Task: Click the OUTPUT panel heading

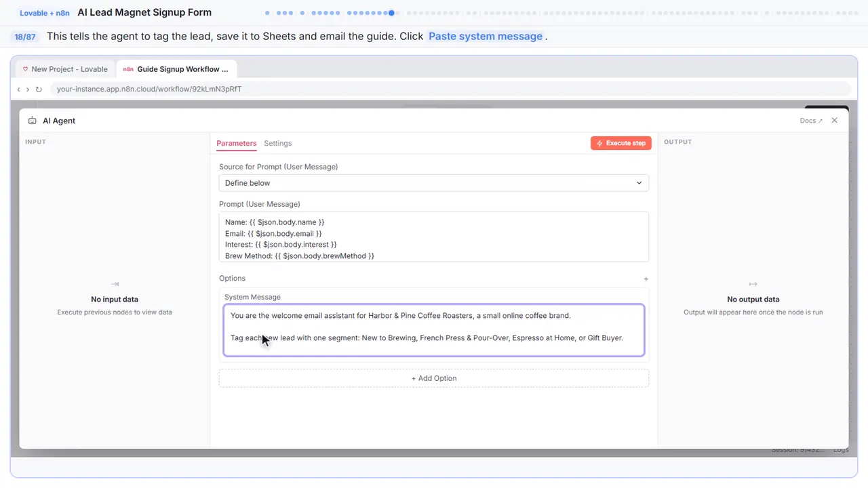Action: [x=678, y=142]
